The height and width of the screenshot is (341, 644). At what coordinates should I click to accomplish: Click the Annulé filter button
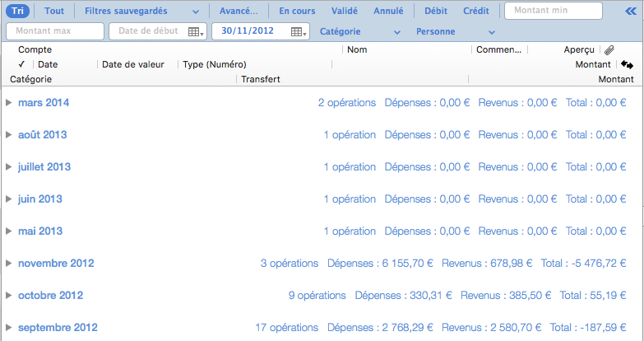388,12
